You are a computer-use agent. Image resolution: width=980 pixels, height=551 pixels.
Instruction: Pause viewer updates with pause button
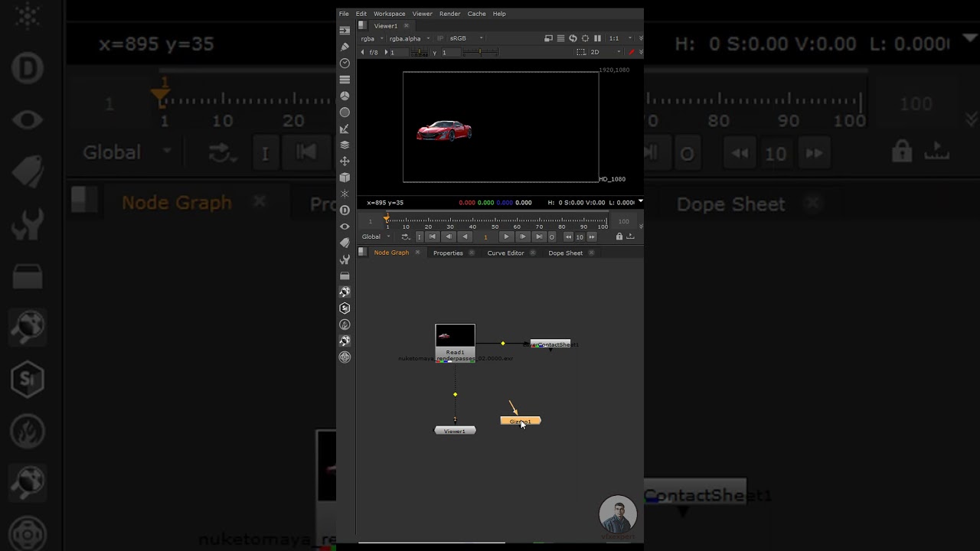[x=597, y=38]
